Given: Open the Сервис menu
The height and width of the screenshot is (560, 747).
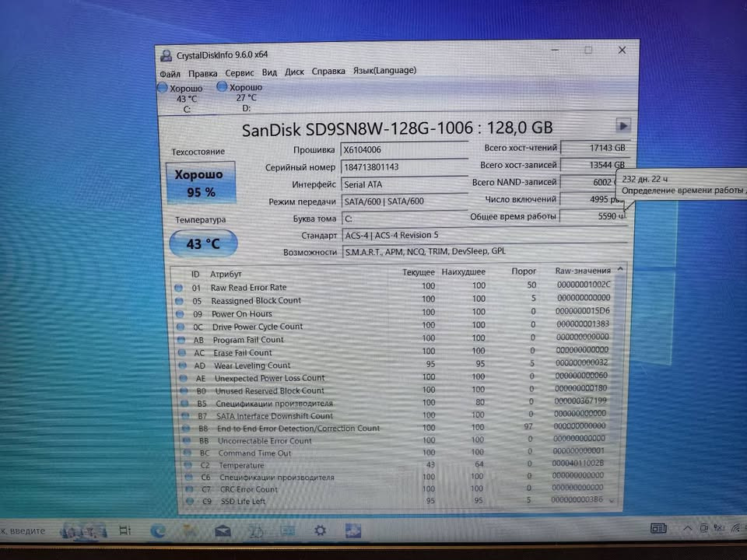Looking at the screenshot, I should pos(240,72).
